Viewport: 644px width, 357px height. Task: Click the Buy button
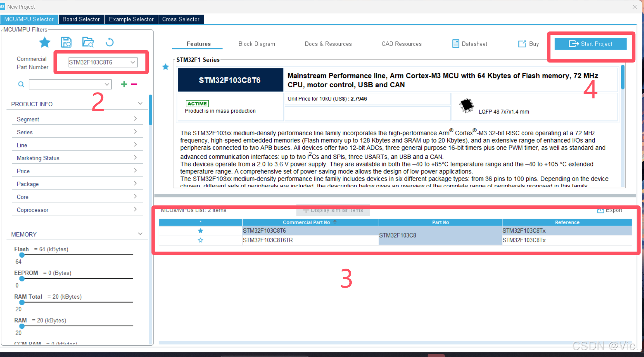click(528, 44)
